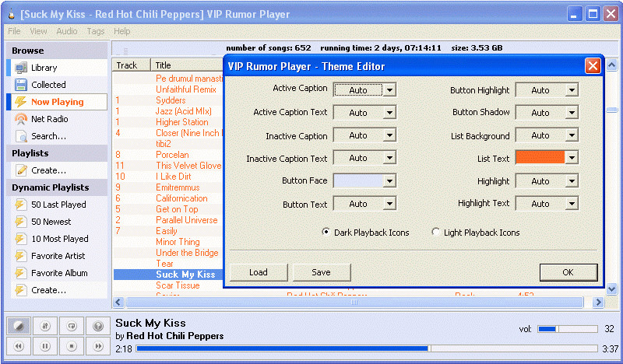Click Save in the Theme Editor
Viewport: 623px width, 364px height.
pos(322,272)
